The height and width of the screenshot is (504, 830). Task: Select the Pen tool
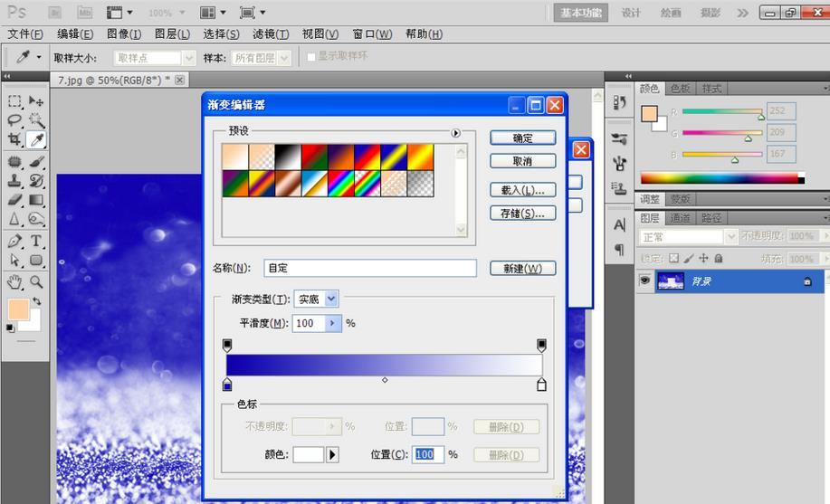(14, 241)
